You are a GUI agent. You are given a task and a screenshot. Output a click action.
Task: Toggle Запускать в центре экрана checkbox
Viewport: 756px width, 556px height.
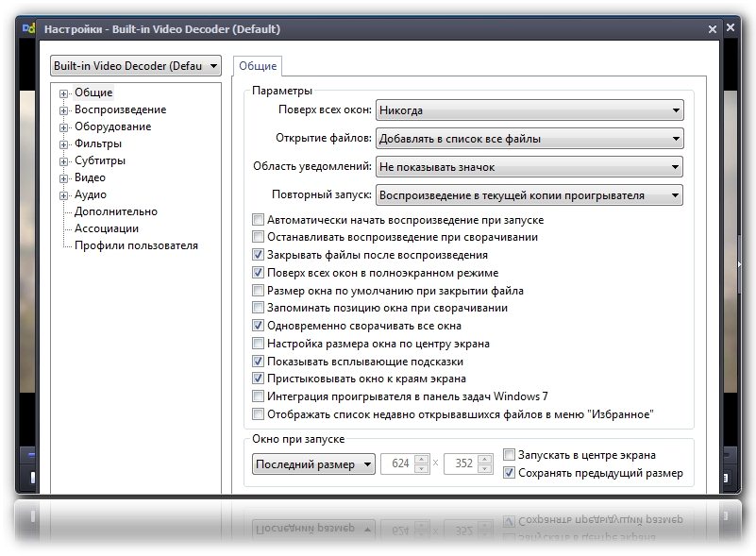coord(510,455)
